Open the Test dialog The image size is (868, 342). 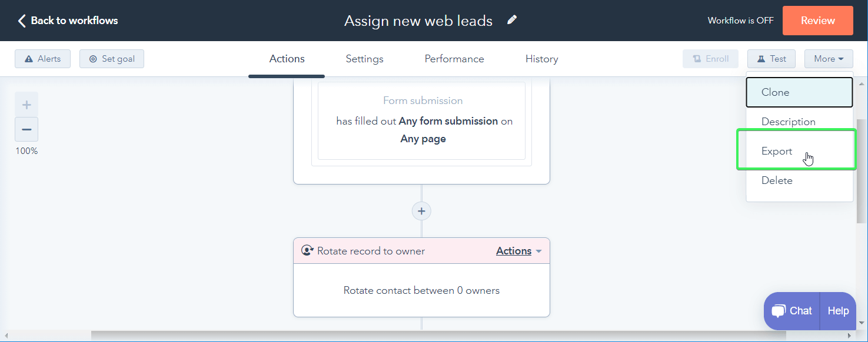pyautogui.click(x=771, y=58)
